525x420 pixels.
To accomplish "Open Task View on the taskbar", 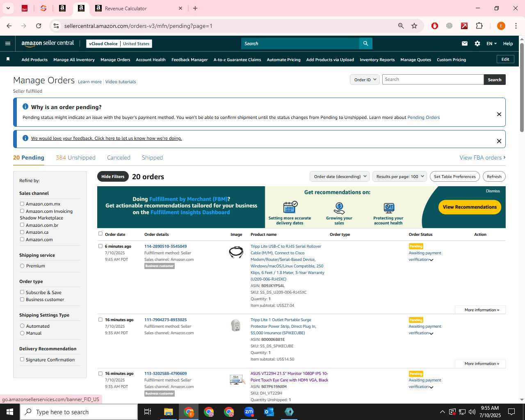I will (148, 412).
